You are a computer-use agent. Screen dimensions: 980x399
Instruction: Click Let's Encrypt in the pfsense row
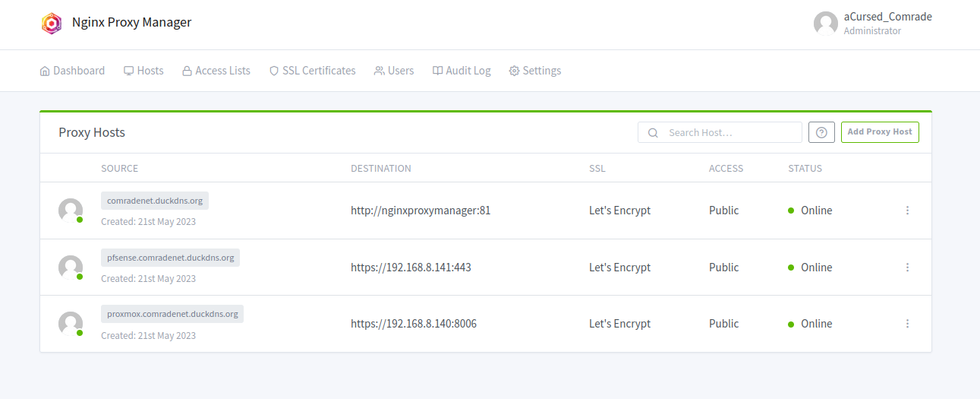(x=619, y=268)
